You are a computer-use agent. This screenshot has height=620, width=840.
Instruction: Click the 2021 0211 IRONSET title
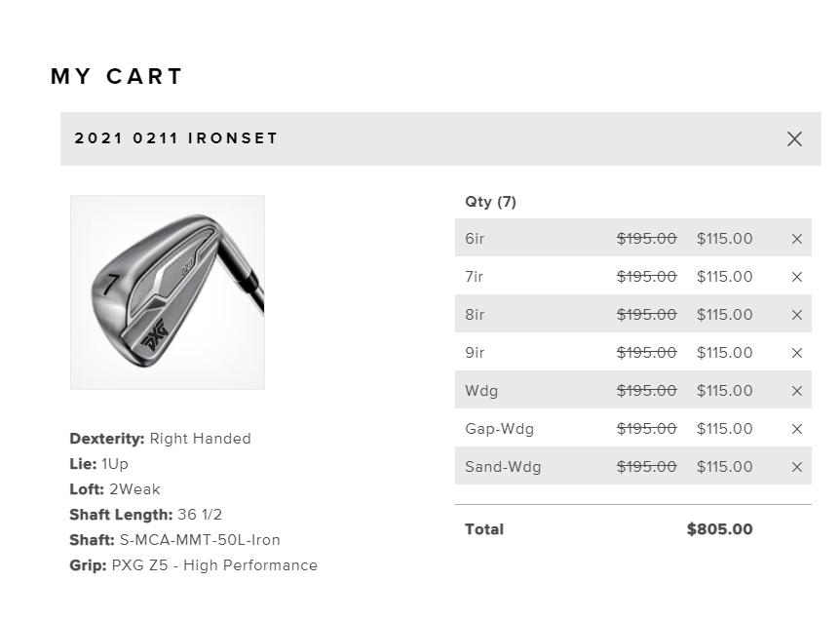176,138
